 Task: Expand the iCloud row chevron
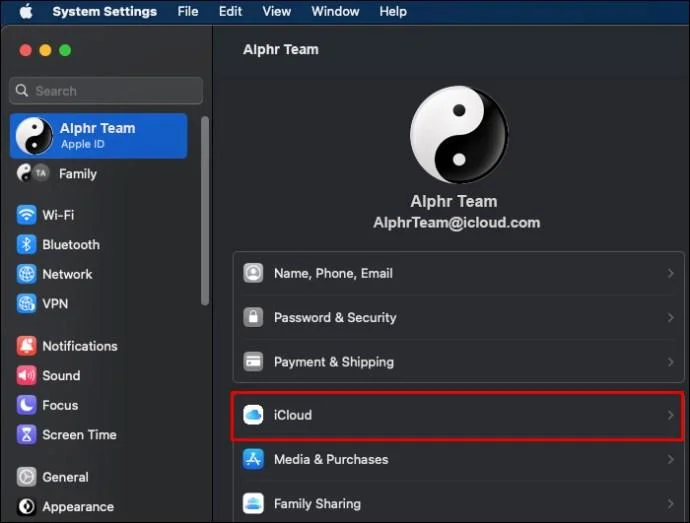coord(670,415)
